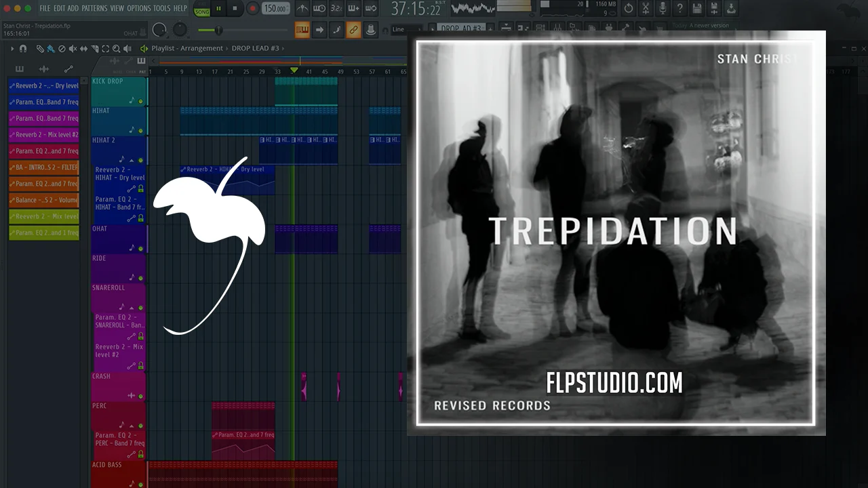This screenshot has width=868, height=488.
Task: Click the audio editor scissors icon
Action: click(x=646, y=8)
